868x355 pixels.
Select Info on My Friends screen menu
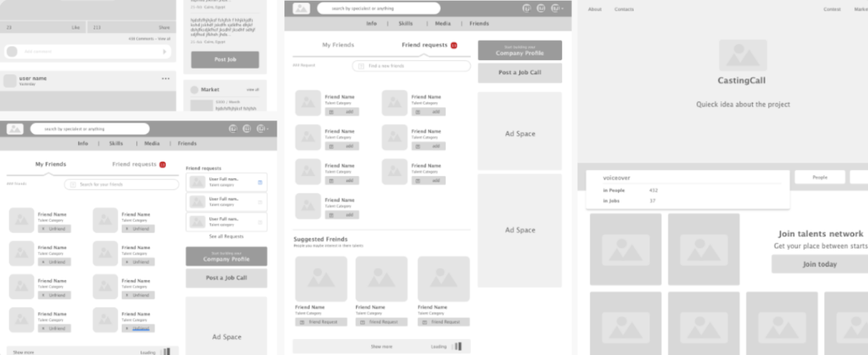point(82,143)
